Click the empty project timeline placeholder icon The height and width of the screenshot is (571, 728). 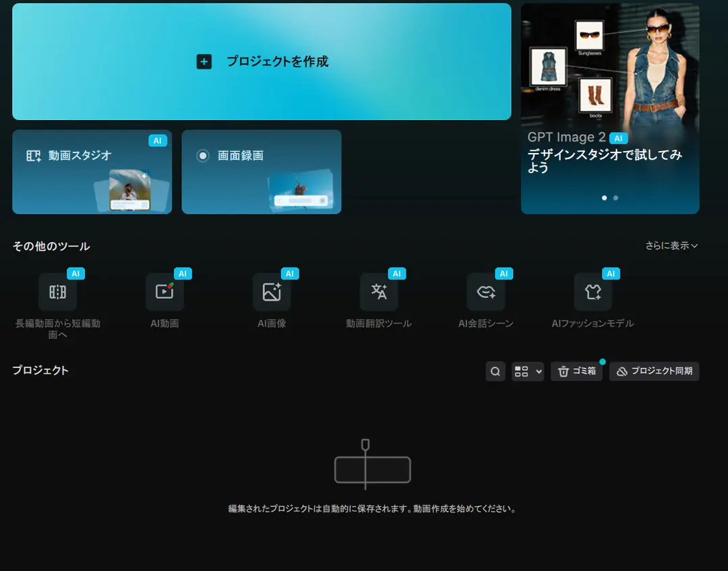pyautogui.click(x=372, y=464)
